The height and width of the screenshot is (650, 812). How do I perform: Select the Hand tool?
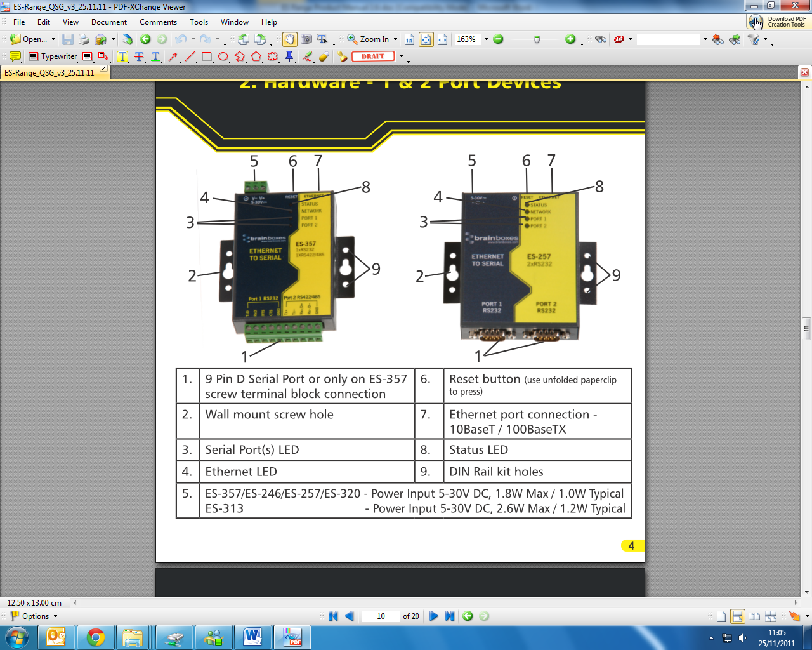(289, 39)
